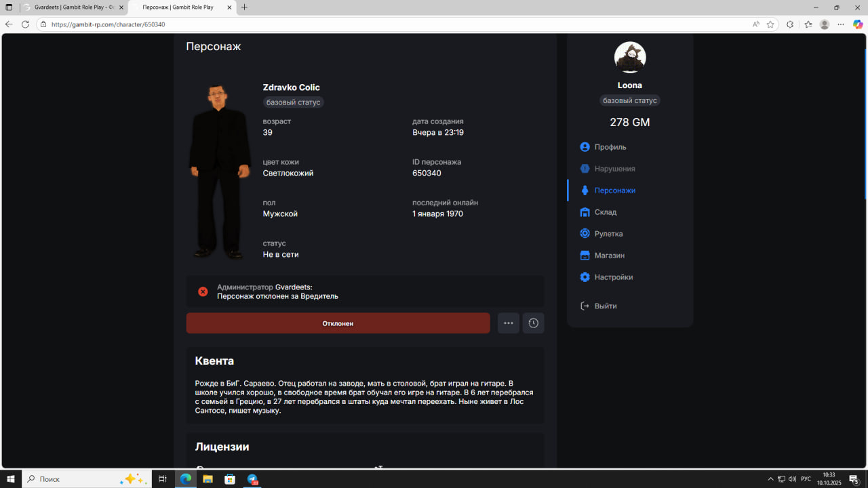Open the character history clock icon
This screenshot has width=868, height=488.
pyautogui.click(x=534, y=323)
